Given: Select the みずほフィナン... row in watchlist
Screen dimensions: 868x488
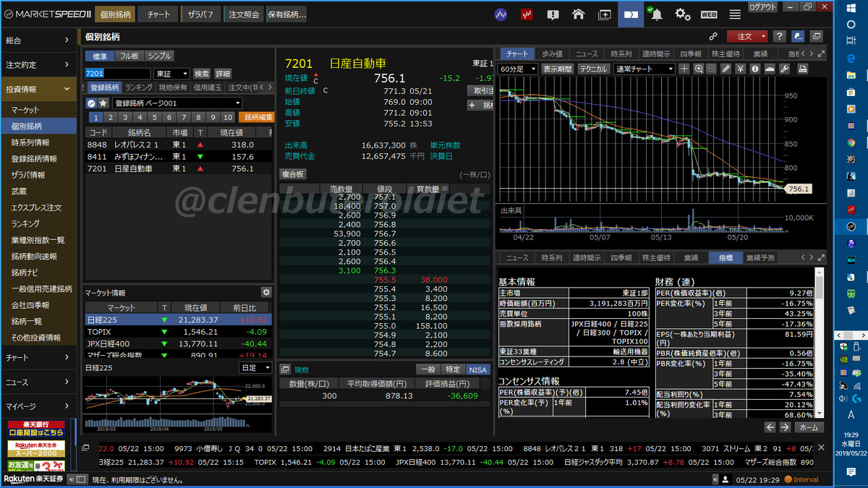Looking at the screenshot, I should (179, 156).
